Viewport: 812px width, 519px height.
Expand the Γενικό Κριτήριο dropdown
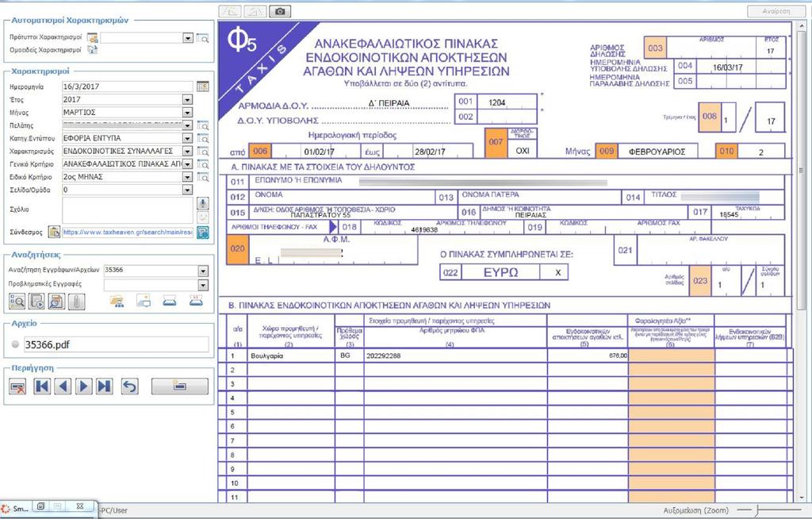pos(187,164)
